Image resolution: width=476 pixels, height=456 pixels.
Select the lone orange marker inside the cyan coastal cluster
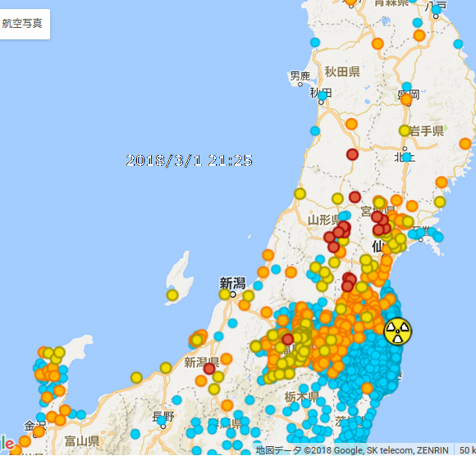[367, 388]
